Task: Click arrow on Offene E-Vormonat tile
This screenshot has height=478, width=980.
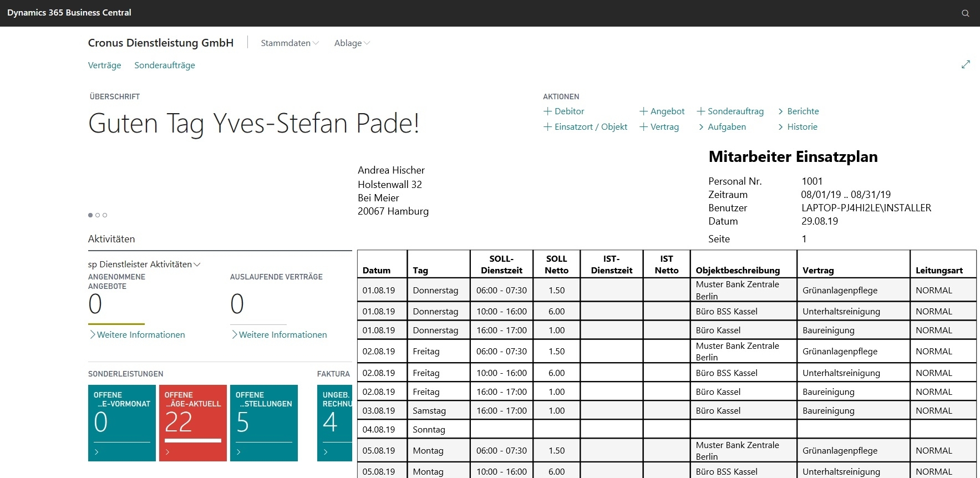Action: click(97, 452)
